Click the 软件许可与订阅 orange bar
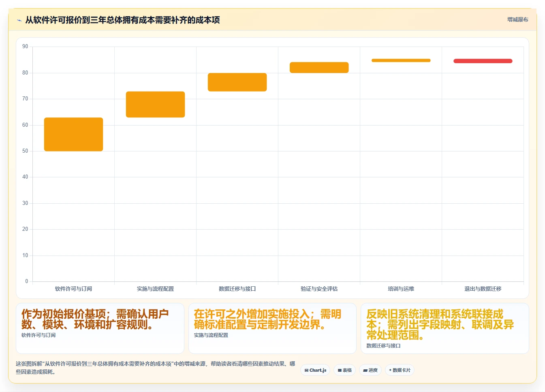 click(x=73, y=134)
